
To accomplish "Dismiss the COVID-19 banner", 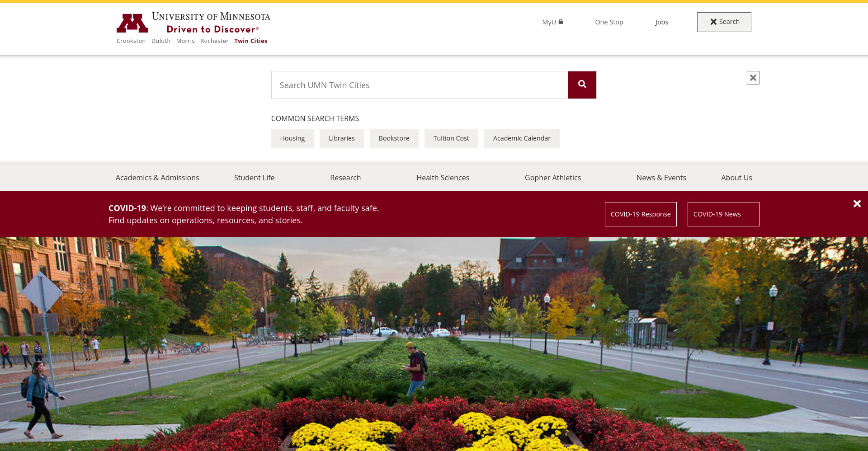I will [857, 204].
